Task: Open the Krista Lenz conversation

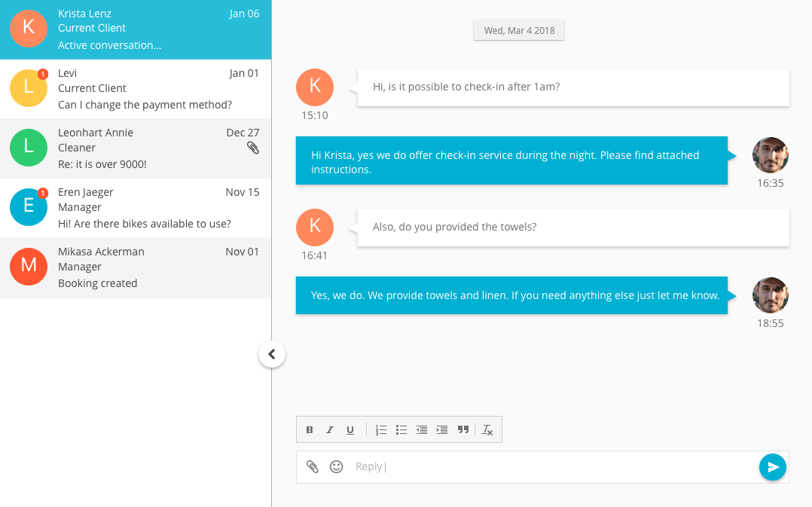Action: 136,29
